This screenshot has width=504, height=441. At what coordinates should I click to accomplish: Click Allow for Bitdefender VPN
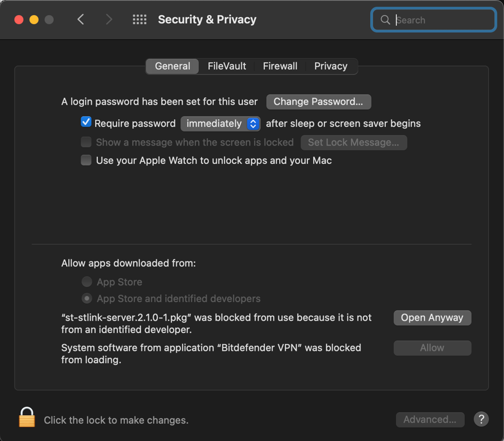coord(432,348)
